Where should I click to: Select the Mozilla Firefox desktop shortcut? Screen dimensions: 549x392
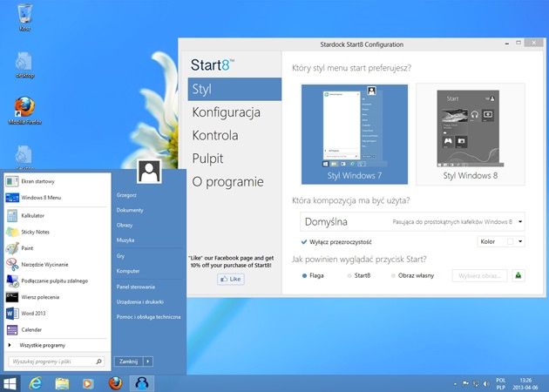[24, 111]
